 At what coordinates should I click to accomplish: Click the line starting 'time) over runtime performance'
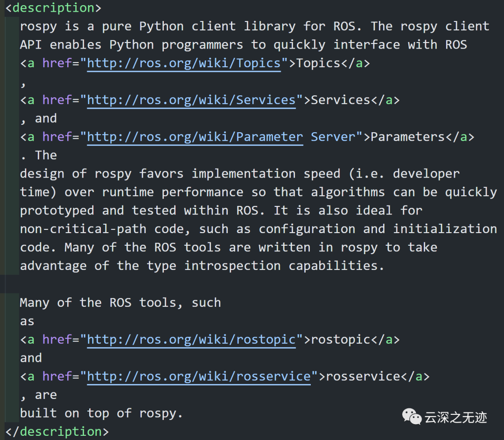[x=259, y=192]
